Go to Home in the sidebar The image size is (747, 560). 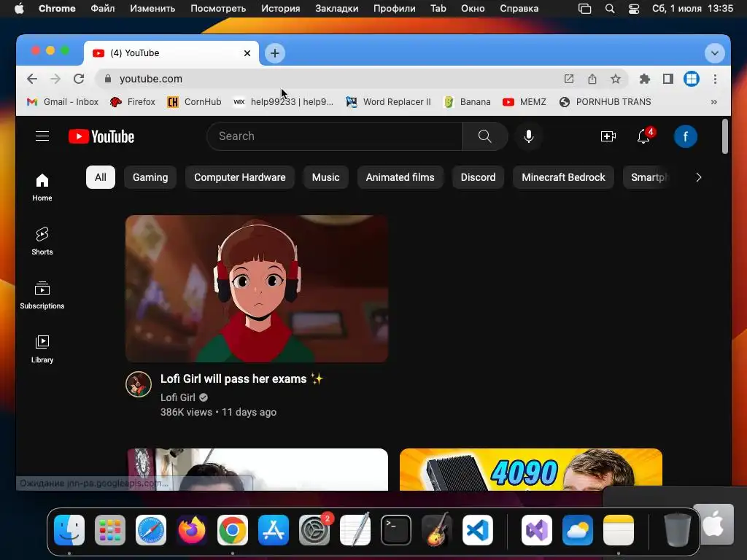(x=42, y=187)
